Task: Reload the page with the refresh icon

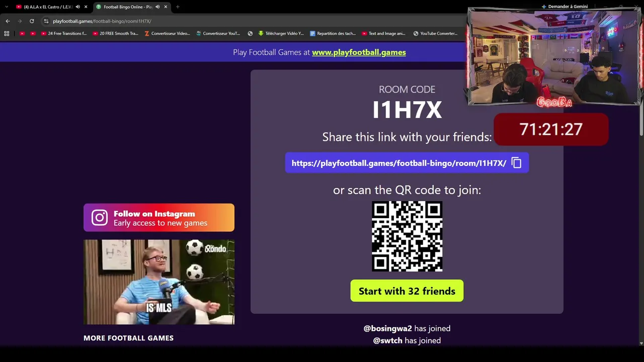Action: pyautogui.click(x=32, y=21)
